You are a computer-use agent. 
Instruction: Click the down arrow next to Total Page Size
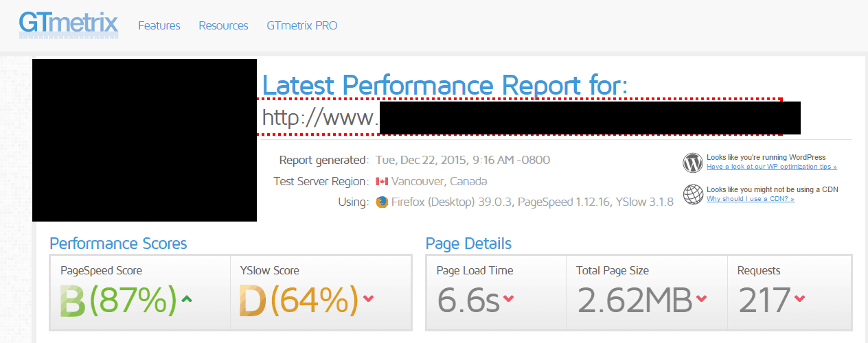pyautogui.click(x=701, y=298)
